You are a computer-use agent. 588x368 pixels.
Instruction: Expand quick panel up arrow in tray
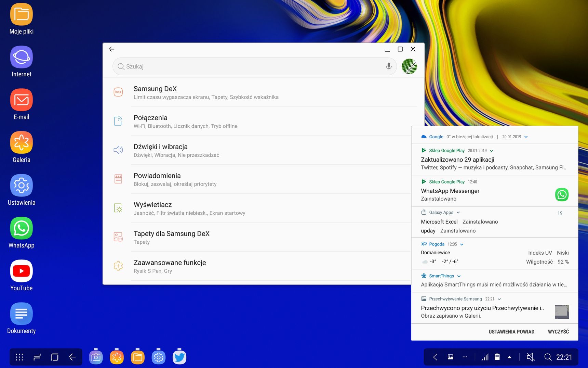click(509, 357)
